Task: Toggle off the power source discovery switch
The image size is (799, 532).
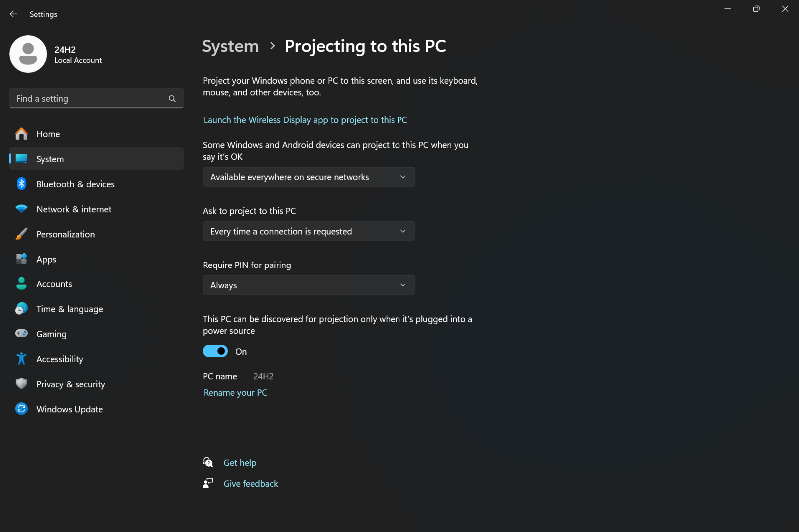Action: (x=215, y=351)
